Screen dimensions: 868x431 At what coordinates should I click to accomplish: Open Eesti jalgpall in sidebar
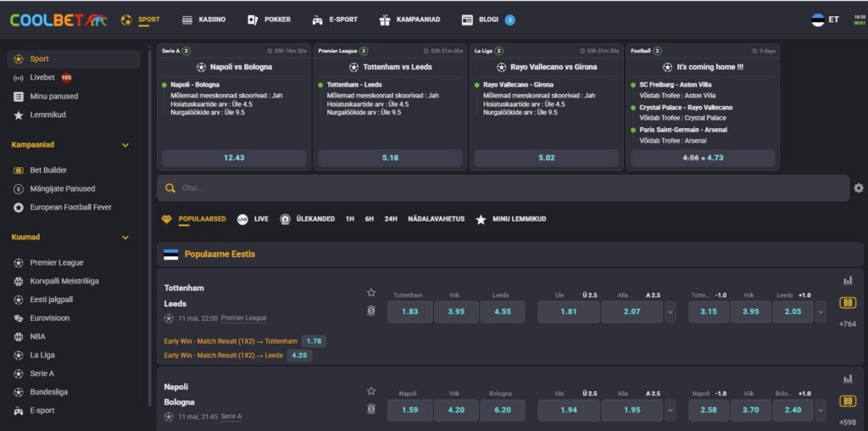(51, 299)
